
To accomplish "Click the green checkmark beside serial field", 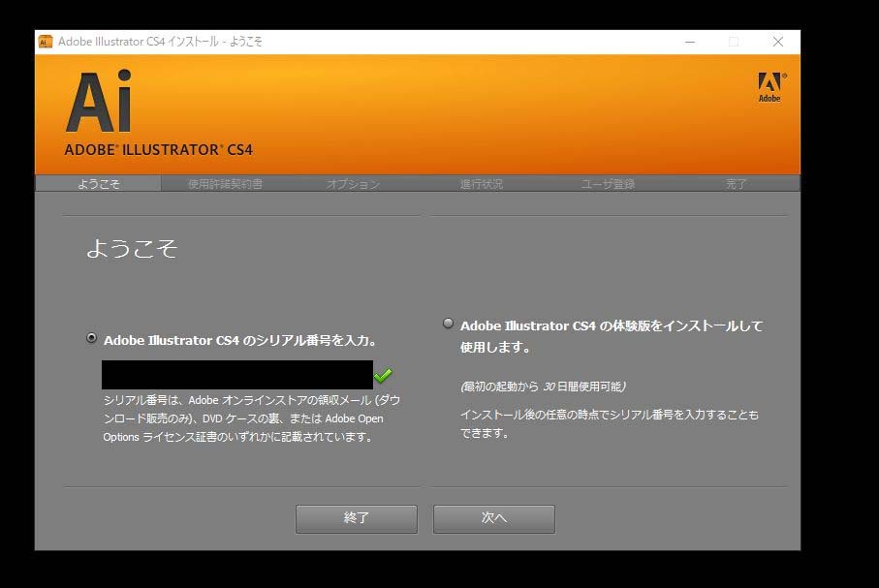I will 384,375.
